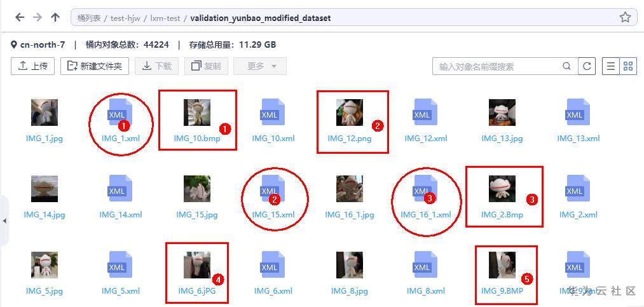Open lxm-test folder in breadcrumb
Screen dimensions: 644x307
pyautogui.click(x=165, y=18)
